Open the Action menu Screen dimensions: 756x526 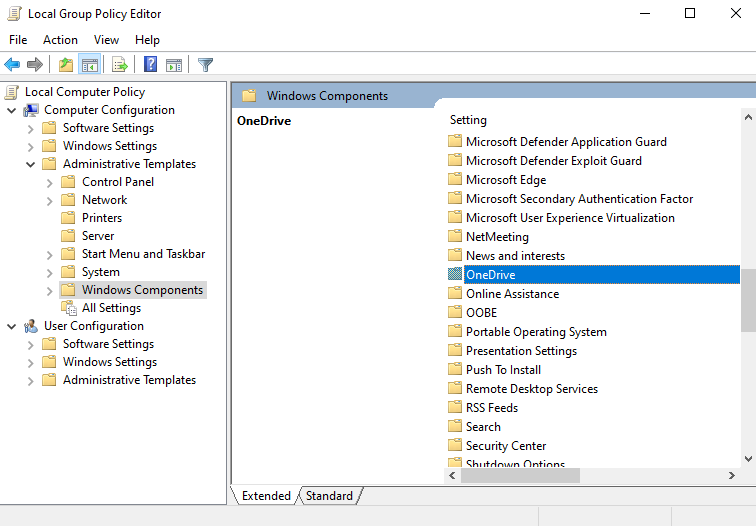[x=60, y=40]
